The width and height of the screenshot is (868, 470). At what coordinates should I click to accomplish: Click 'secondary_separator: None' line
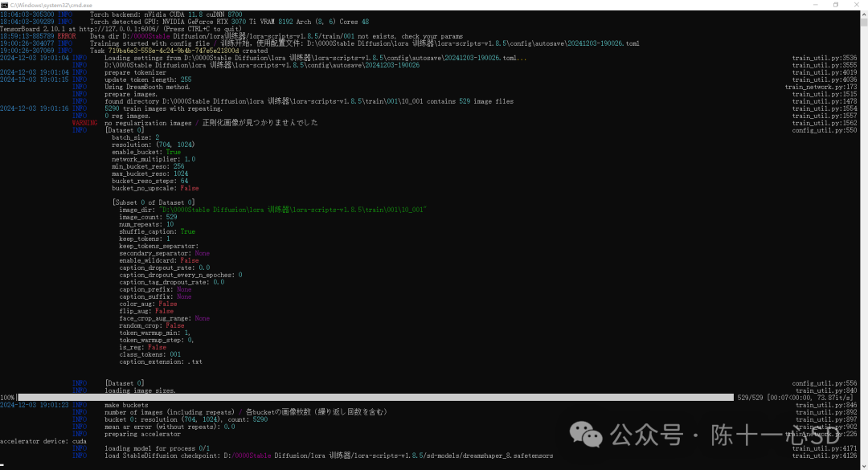pos(165,253)
